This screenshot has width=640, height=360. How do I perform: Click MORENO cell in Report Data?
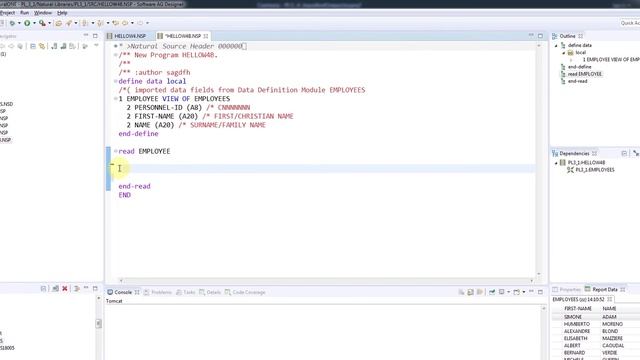coord(612,324)
